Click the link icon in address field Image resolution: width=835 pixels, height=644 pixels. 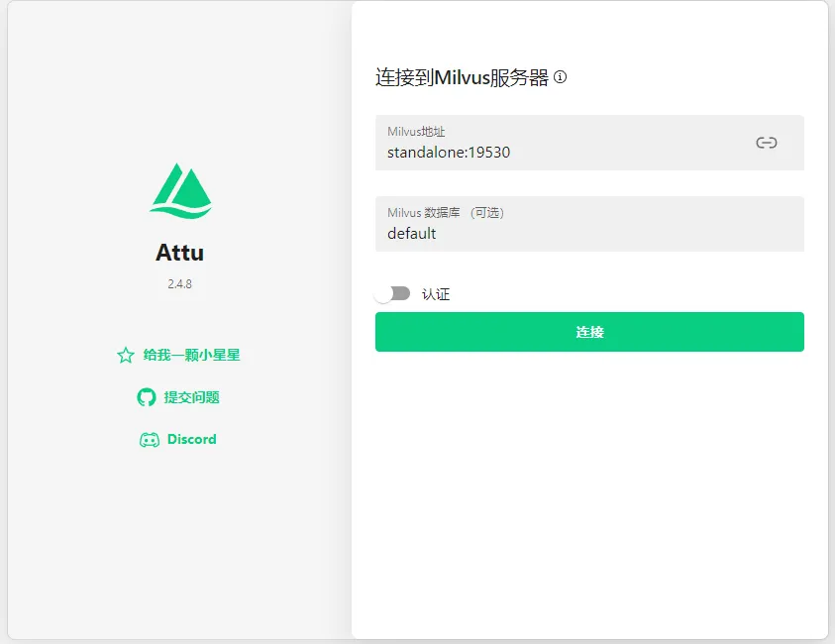pyautogui.click(x=767, y=143)
